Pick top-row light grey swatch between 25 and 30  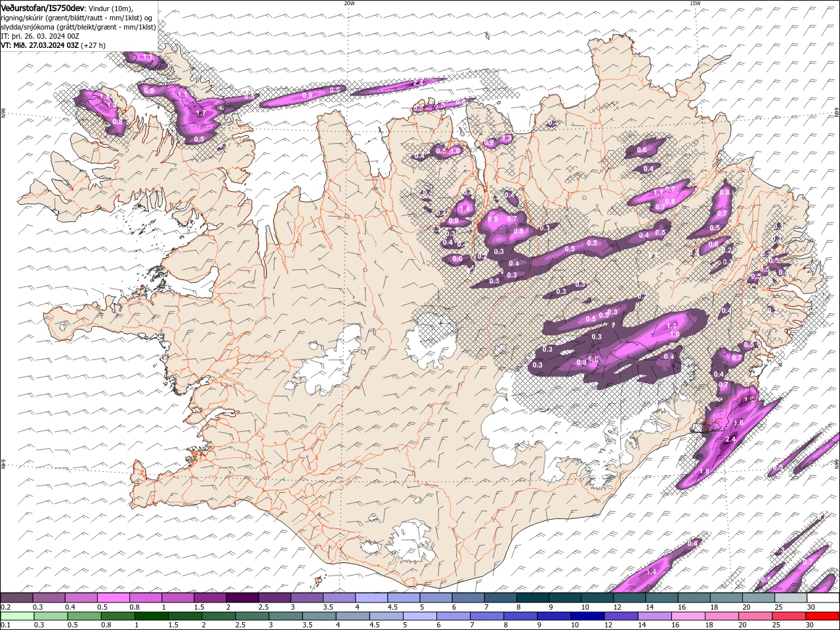pos(791,598)
